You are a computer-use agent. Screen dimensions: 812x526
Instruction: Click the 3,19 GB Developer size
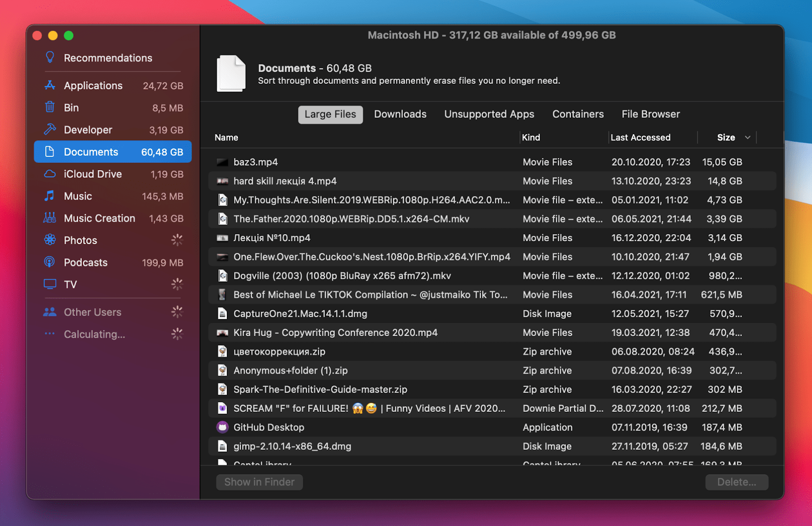pyautogui.click(x=166, y=130)
